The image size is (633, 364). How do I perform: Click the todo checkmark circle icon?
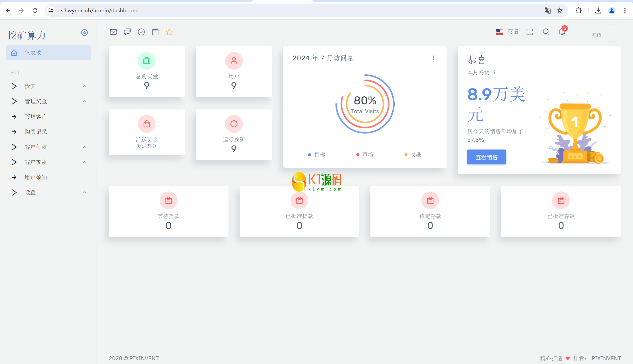point(141,32)
